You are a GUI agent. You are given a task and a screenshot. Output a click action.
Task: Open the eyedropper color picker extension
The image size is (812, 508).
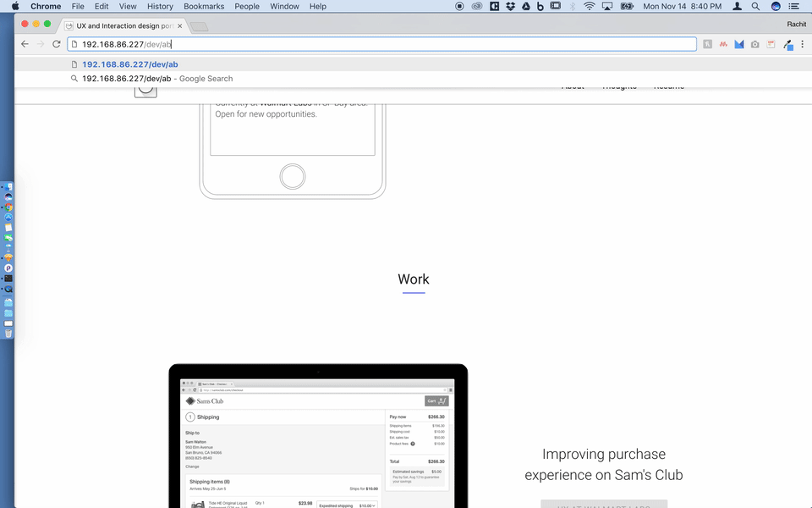[x=787, y=45]
